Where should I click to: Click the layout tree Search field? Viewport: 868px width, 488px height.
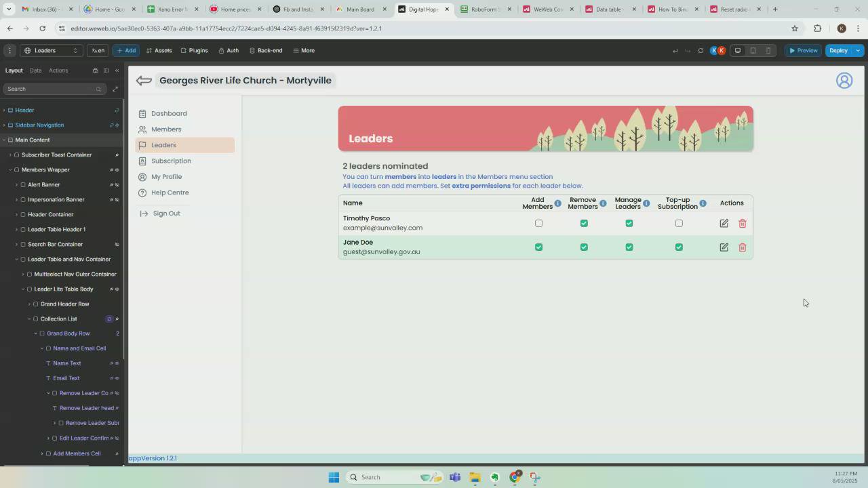(x=54, y=89)
